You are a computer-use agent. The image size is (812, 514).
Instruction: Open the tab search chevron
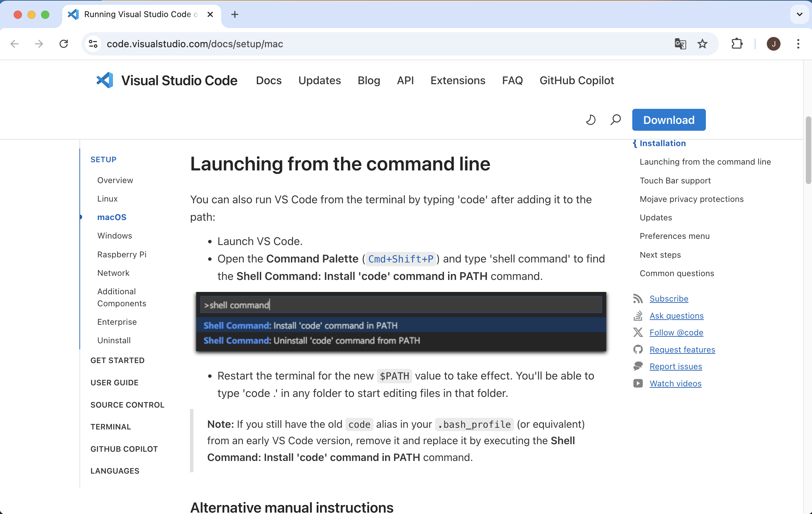tap(799, 14)
